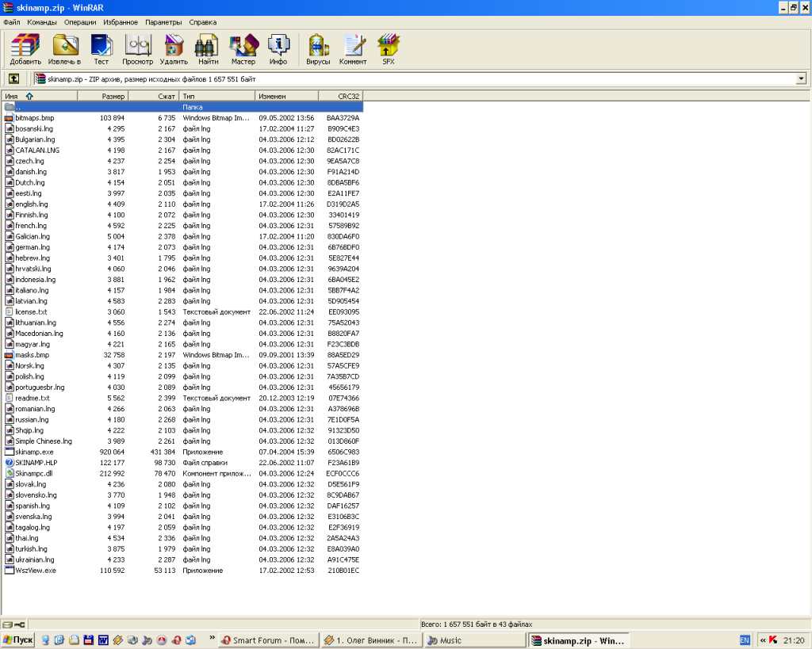Image resolution: width=812 pixels, height=649 pixels.
Task: Sort by the Имя column header
Action: [x=40, y=96]
